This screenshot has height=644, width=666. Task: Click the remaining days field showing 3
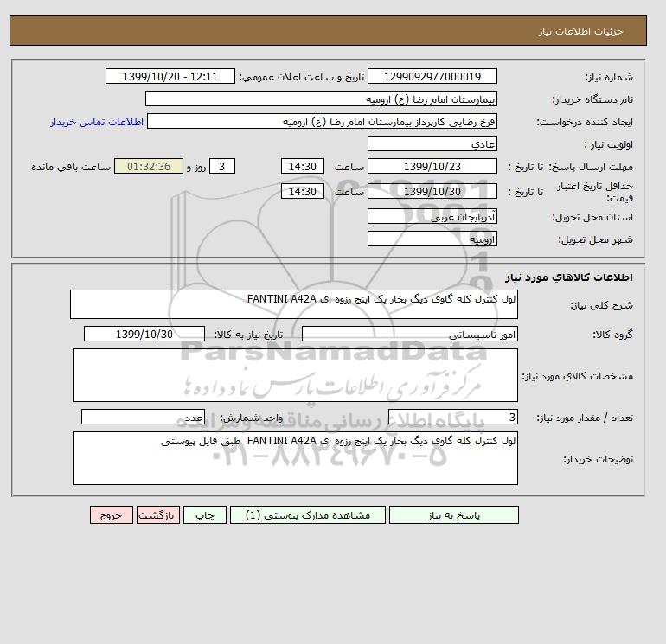(222, 167)
